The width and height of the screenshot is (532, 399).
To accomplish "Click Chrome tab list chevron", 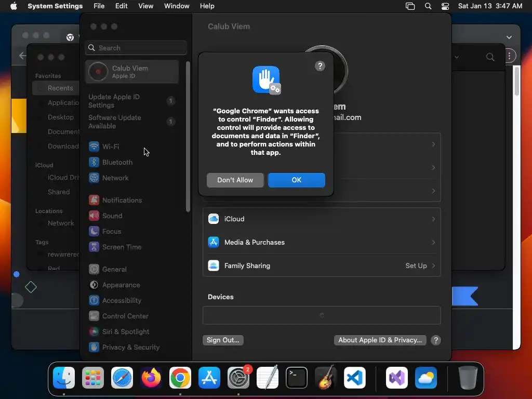I will [x=509, y=37].
